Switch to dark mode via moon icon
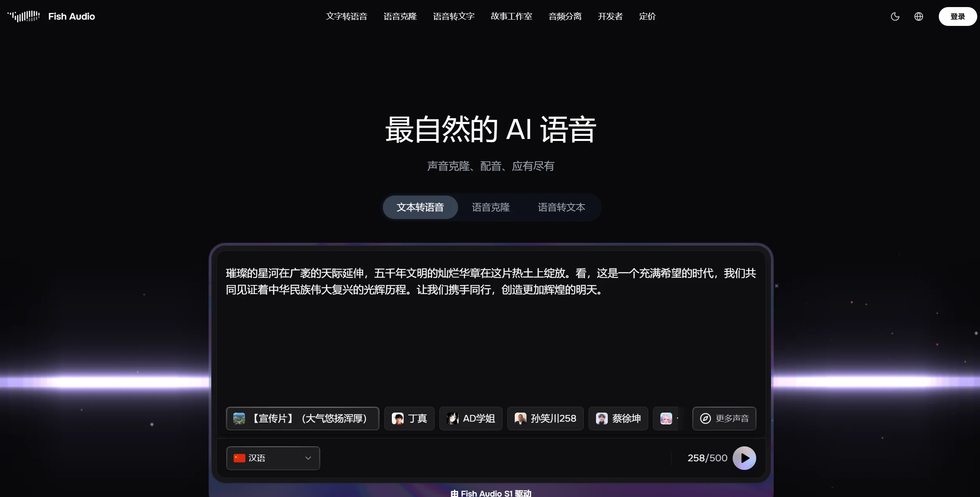 point(895,16)
